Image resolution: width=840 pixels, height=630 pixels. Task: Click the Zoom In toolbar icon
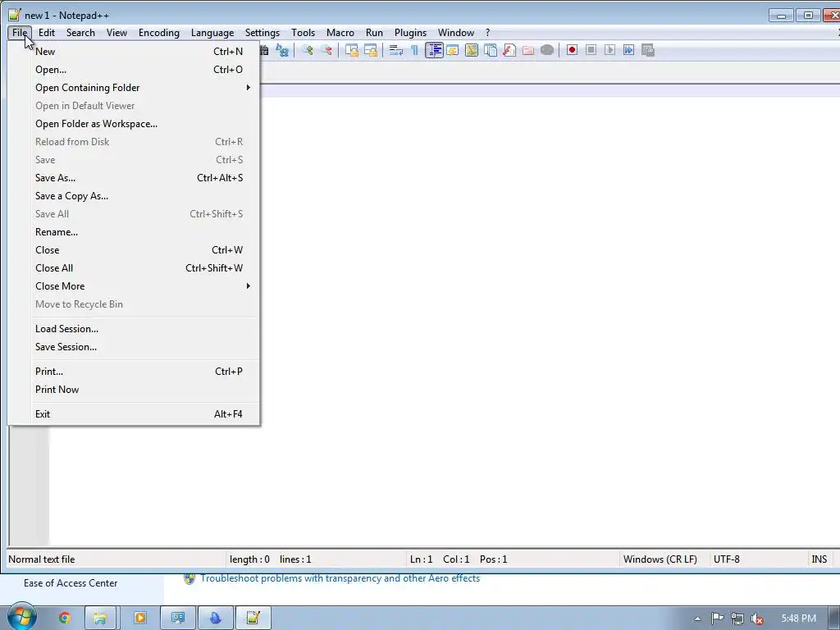click(308, 50)
